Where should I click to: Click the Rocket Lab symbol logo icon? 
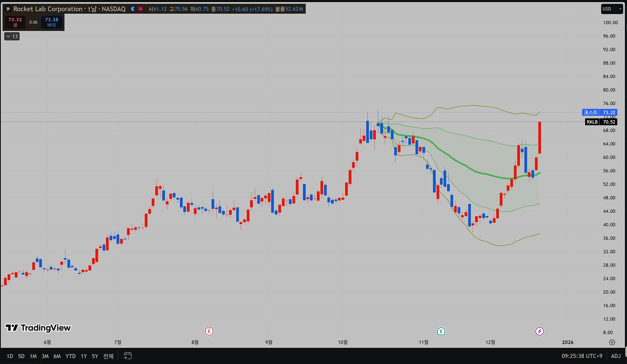click(8, 9)
